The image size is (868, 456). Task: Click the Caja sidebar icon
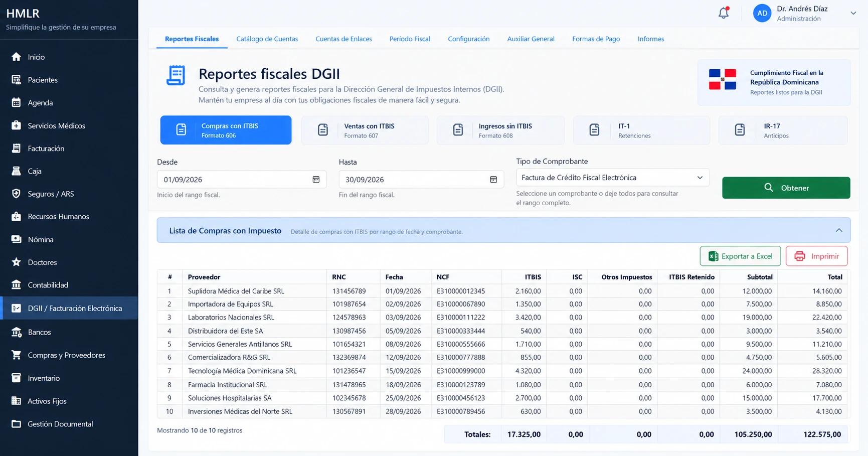coord(16,171)
